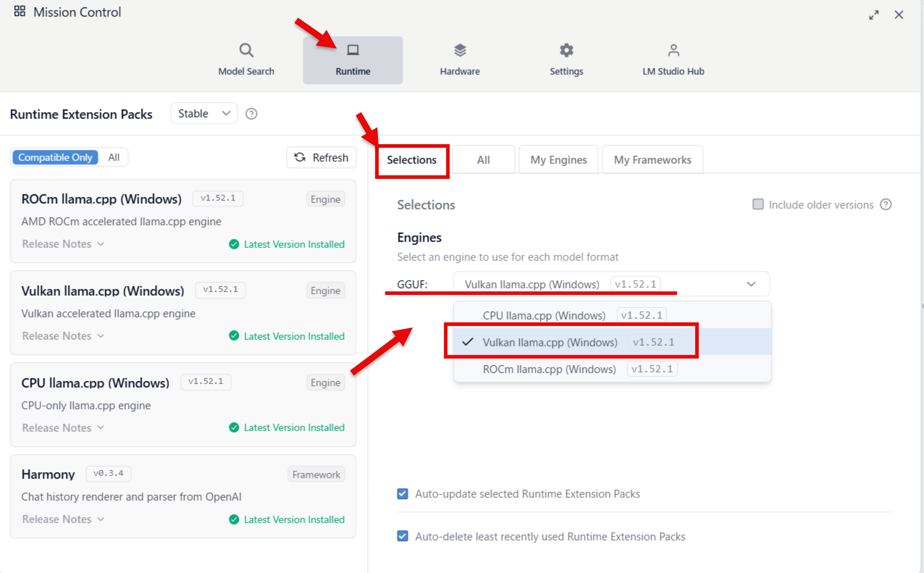The width and height of the screenshot is (924, 573).
Task: Switch to the My Frameworks tab
Action: coord(652,160)
